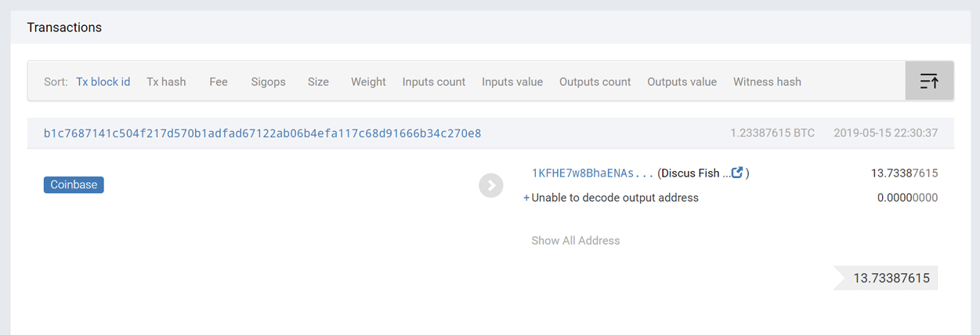The width and height of the screenshot is (980, 335).
Task: Open address 1KFHE7w8BhaENAs... link
Action: click(x=592, y=173)
